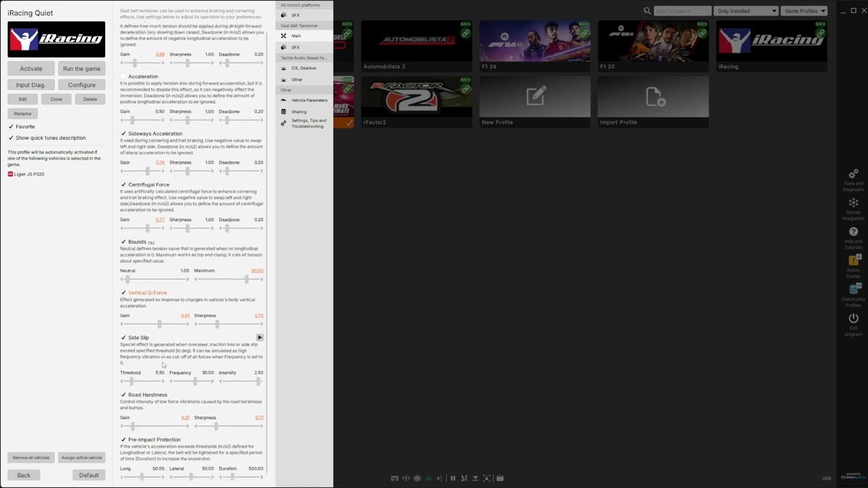
Task: Click the rightmost window icon in status bar
Action: (500, 479)
